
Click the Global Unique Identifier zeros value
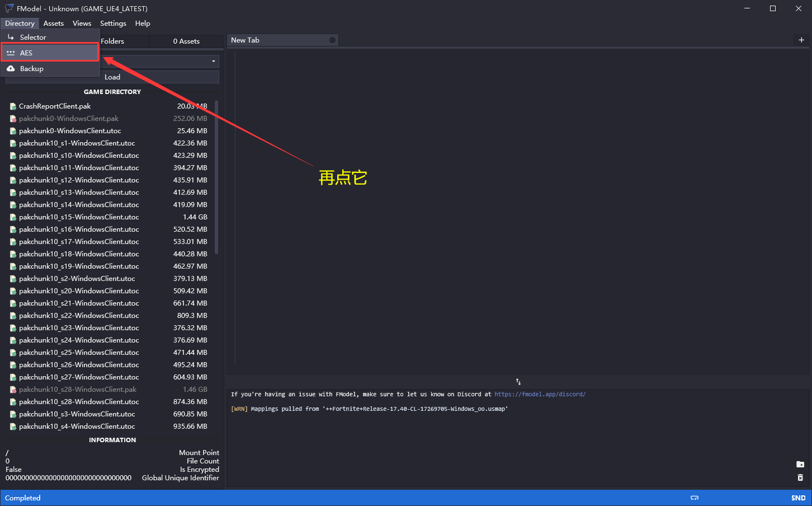click(69, 478)
